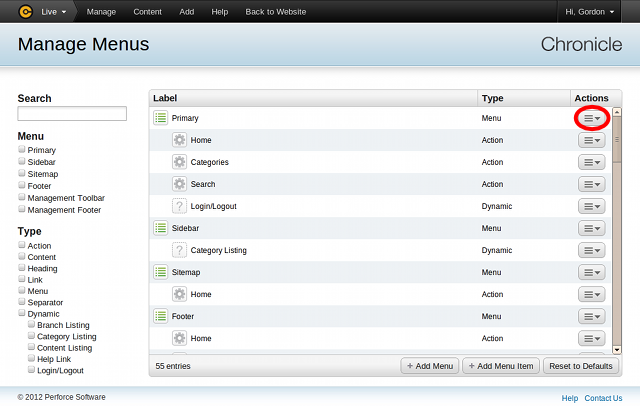Screen dimensions: 640x406
Task: Toggle the Category Listing dynamic filter
Action: [x=31, y=336]
